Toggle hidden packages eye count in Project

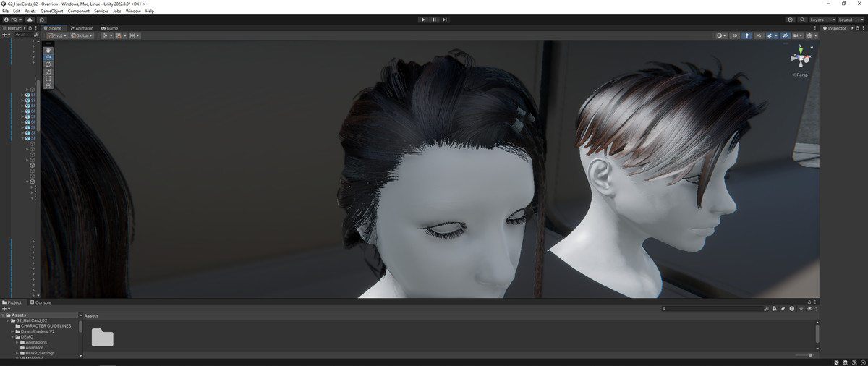812,309
